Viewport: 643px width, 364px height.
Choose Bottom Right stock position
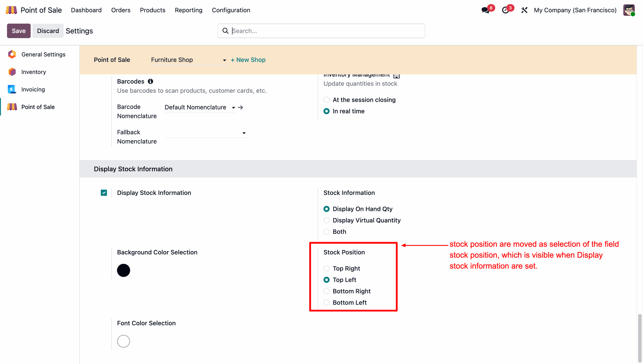(x=327, y=291)
